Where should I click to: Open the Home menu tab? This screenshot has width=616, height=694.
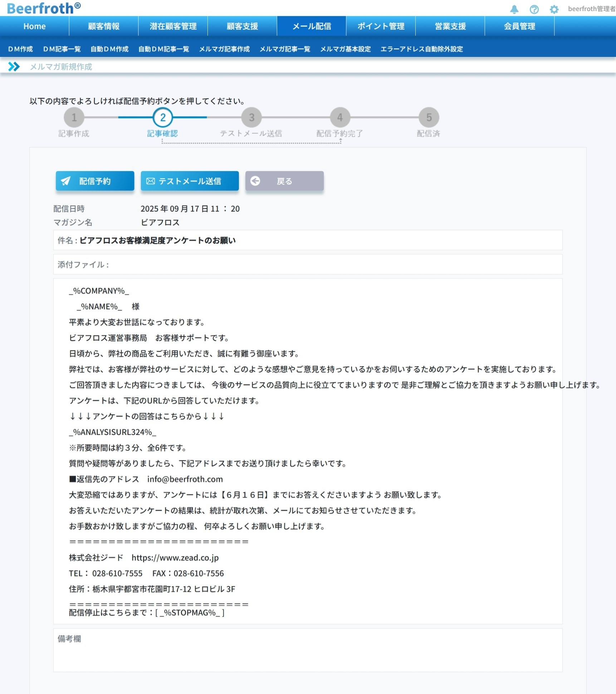34,26
